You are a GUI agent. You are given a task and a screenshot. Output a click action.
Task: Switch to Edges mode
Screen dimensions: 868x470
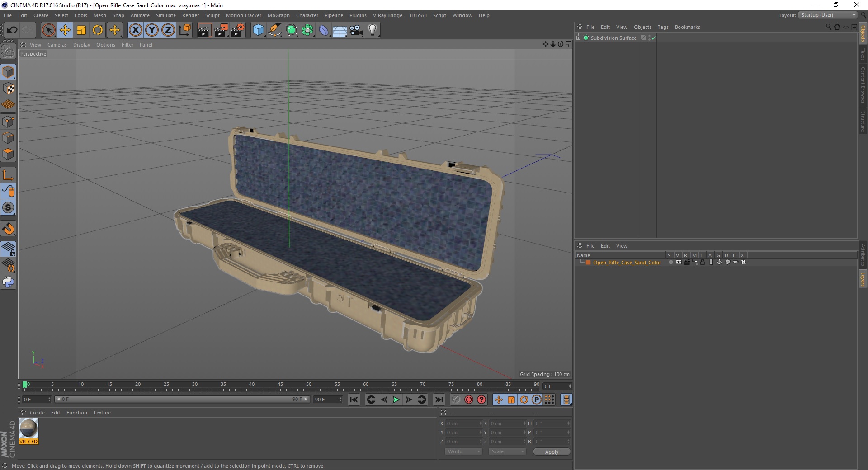coord(8,138)
